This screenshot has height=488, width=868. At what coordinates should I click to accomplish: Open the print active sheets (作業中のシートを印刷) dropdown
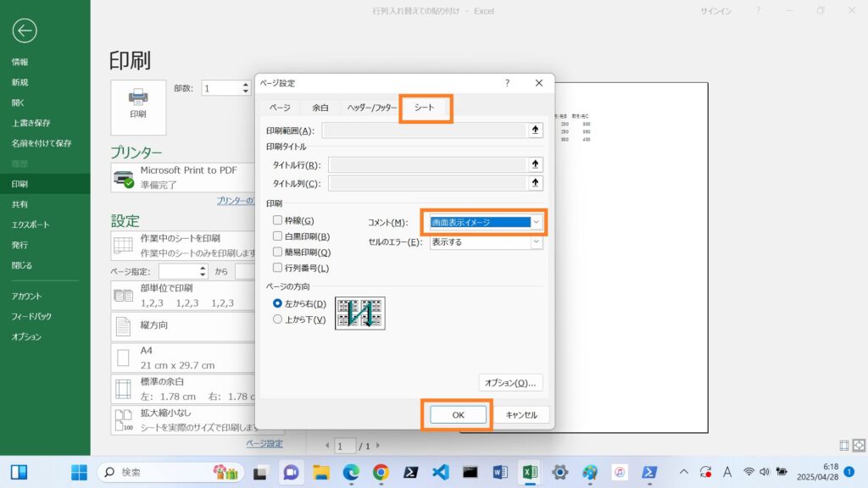point(183,246)
